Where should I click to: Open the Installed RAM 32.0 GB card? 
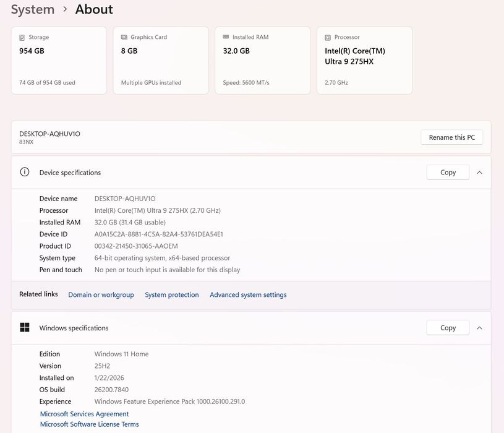click(x=263, y=61)
